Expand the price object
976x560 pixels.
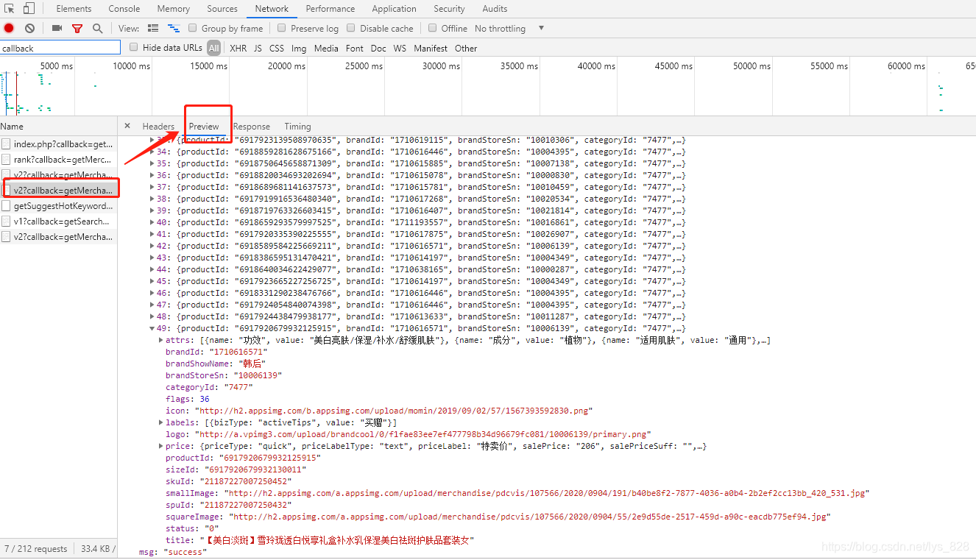pos(161,446)
